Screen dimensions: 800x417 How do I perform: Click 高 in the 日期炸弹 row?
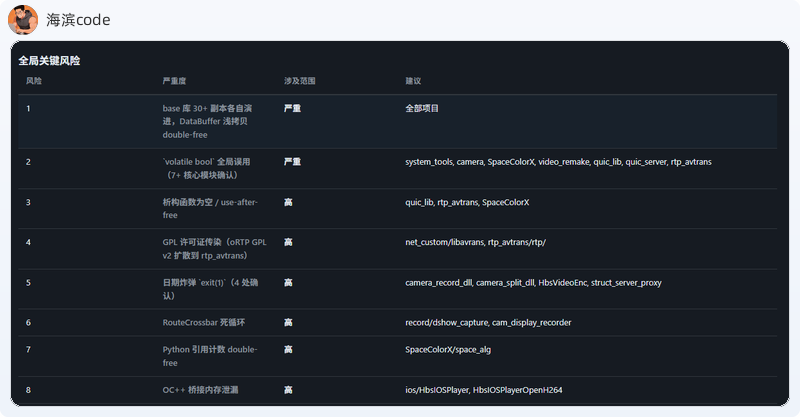(x=288, y=282)
